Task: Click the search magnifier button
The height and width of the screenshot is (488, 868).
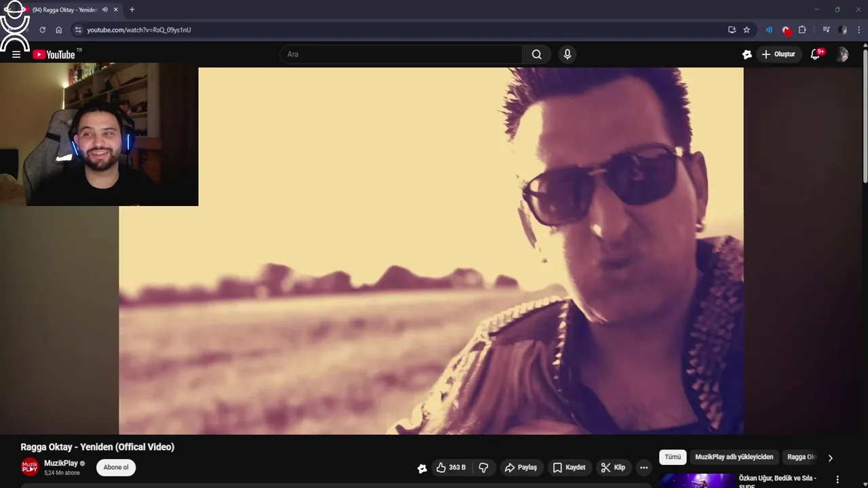Action: [536, 54]
